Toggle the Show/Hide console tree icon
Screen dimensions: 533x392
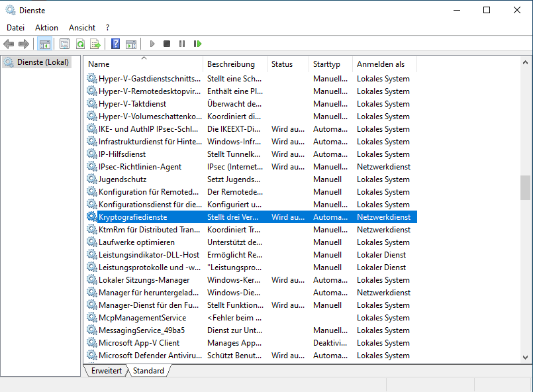pyautogui.click(x=45, y=44)
